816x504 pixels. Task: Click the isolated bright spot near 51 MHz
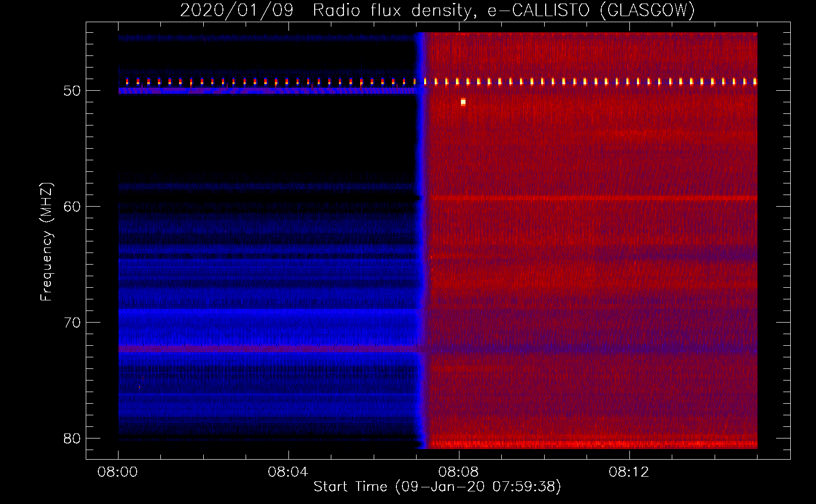pos(463,102)
